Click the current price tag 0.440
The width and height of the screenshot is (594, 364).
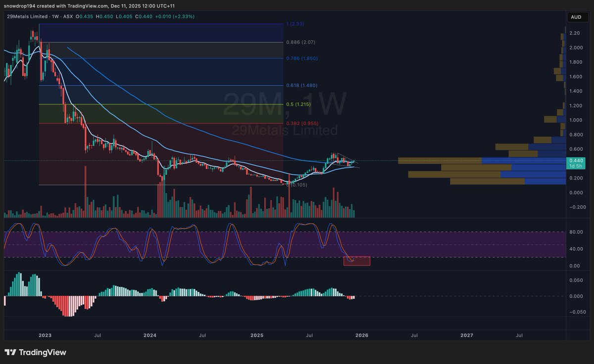576,161
